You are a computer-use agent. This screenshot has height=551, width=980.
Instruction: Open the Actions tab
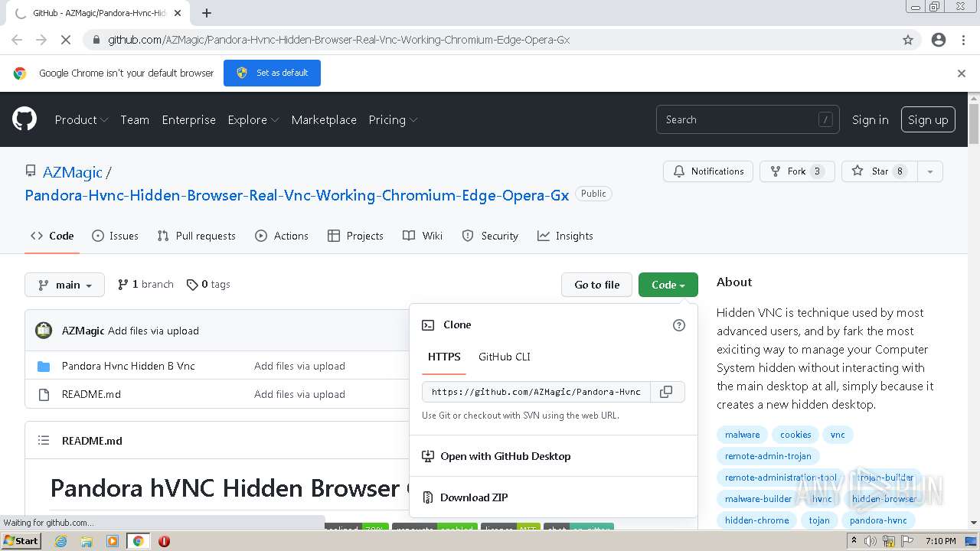point(282,236)
